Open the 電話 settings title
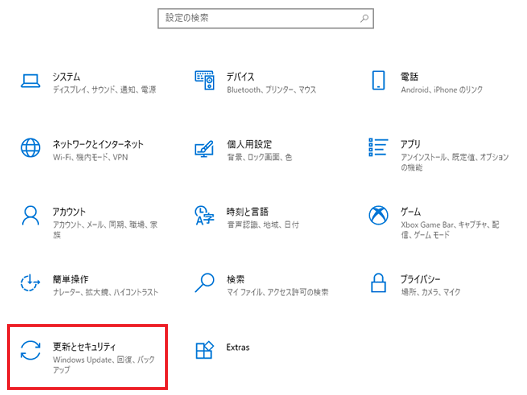This screenshot has width=527, height=395. [x=409, y=77]
